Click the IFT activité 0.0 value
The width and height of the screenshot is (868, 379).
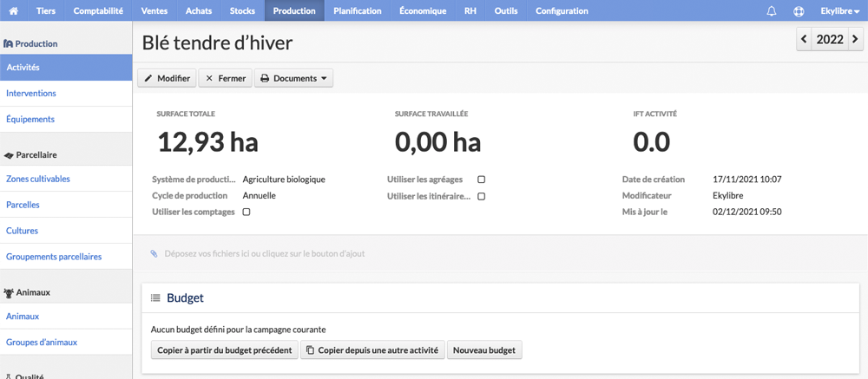click(x=652, y=142)
